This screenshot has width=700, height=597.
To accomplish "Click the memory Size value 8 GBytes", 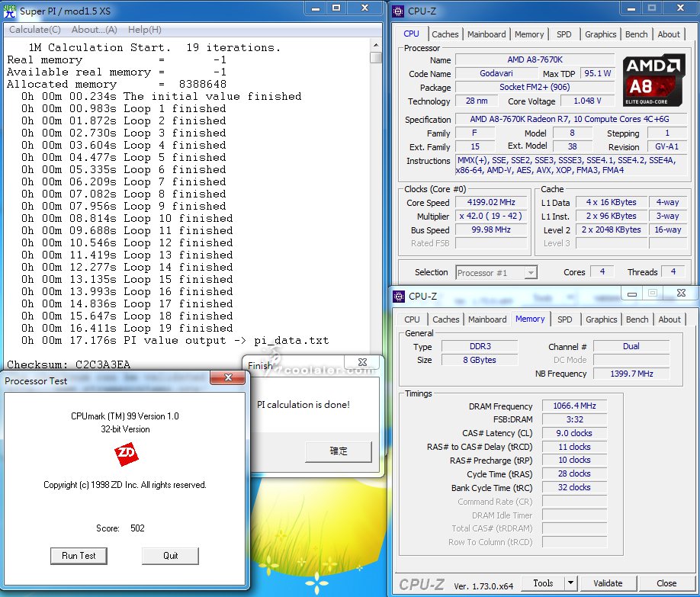I will point(480,360).
